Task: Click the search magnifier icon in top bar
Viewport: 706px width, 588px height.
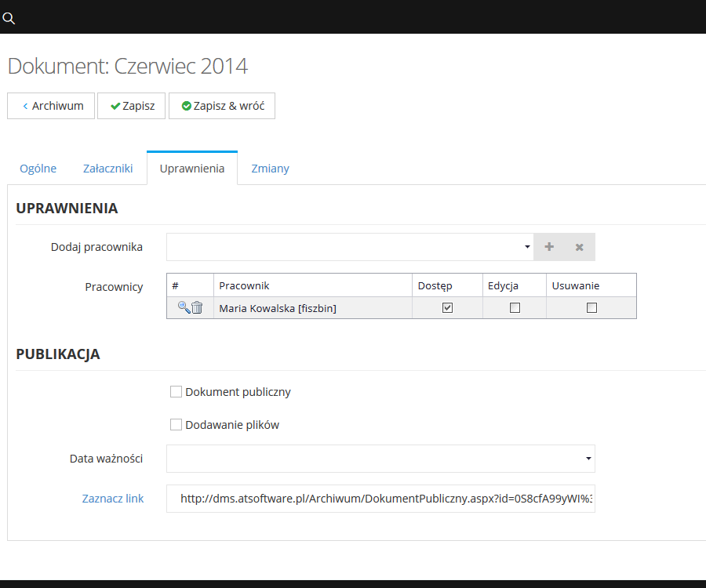Action: point(9,19)
